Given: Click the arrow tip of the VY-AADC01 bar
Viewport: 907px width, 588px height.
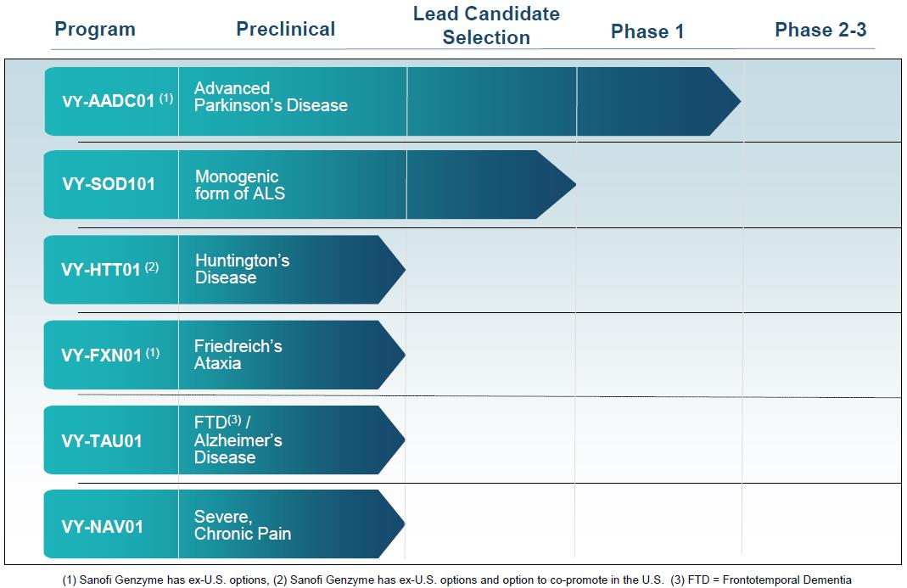Looking at the screenshot, I should click(731, 101).
